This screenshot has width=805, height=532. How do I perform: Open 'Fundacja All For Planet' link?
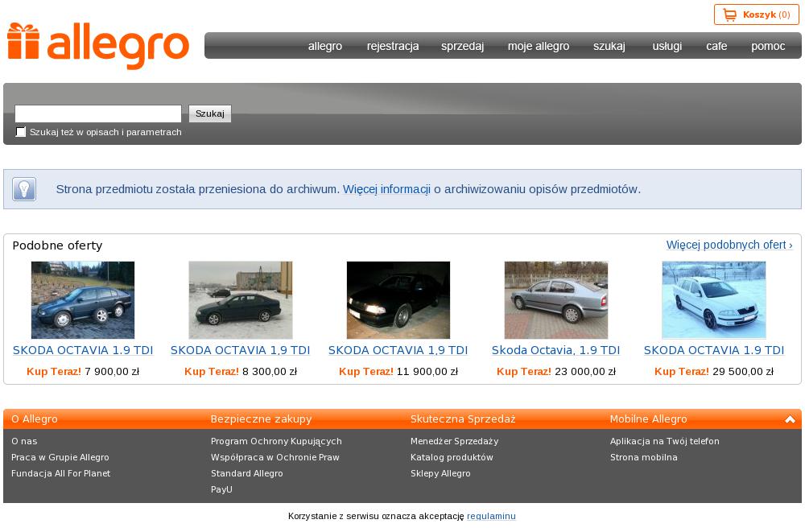60,473
